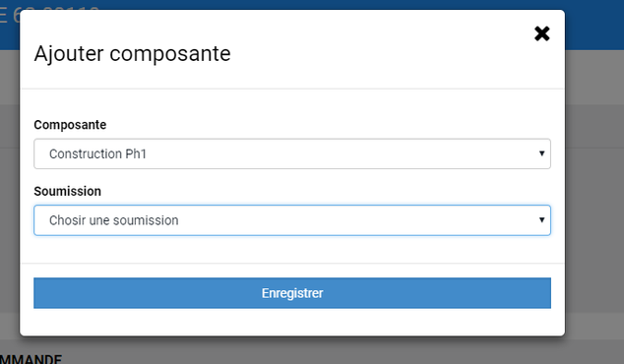
Task: Click the blue header bar behind the dialog
Action: click(594, 25)
